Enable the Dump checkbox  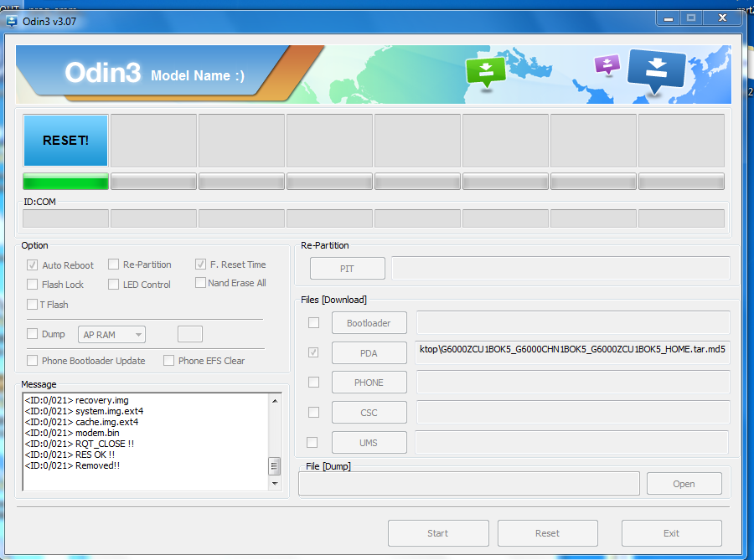click(x=32, y=333)
